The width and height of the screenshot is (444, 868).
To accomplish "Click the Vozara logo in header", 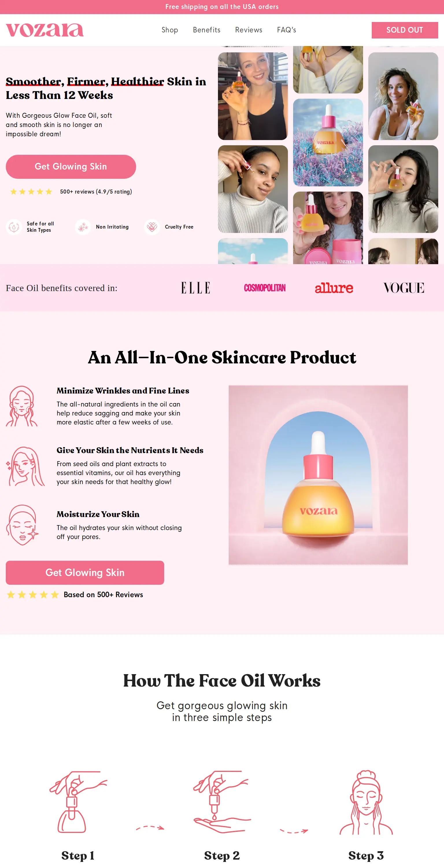I will [x=45, y=30].
